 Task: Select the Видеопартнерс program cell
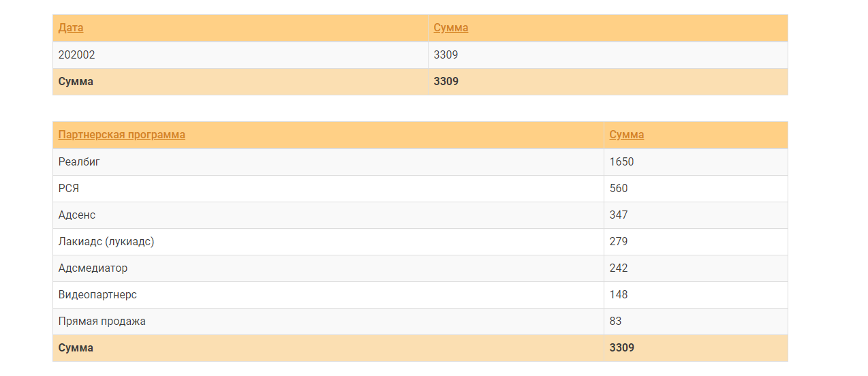point(97,294)
